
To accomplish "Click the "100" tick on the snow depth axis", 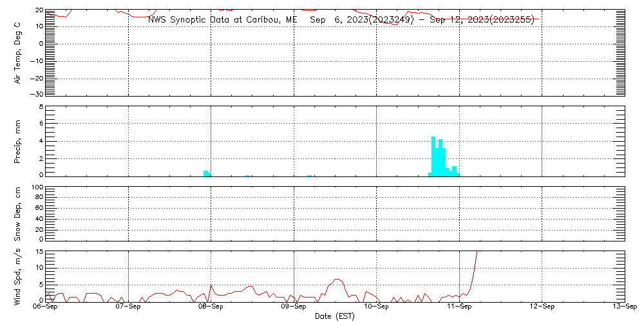I will pos(37,187).
